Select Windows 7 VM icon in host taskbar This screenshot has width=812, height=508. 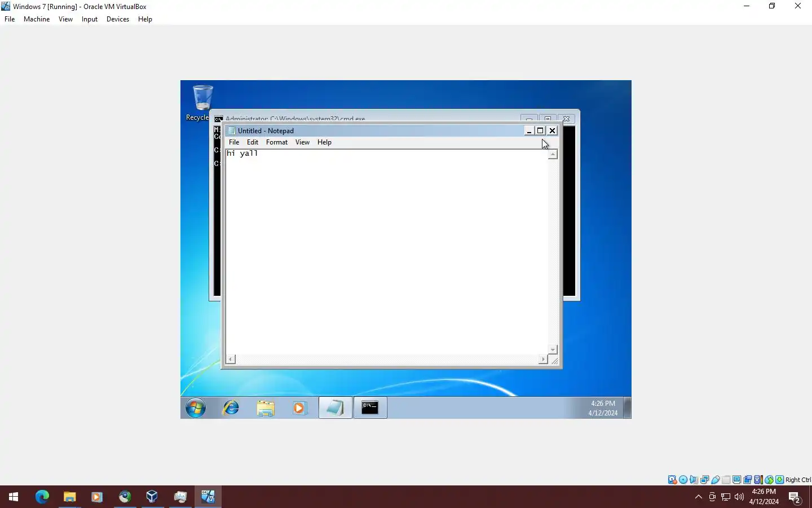(x=208, y=497)
